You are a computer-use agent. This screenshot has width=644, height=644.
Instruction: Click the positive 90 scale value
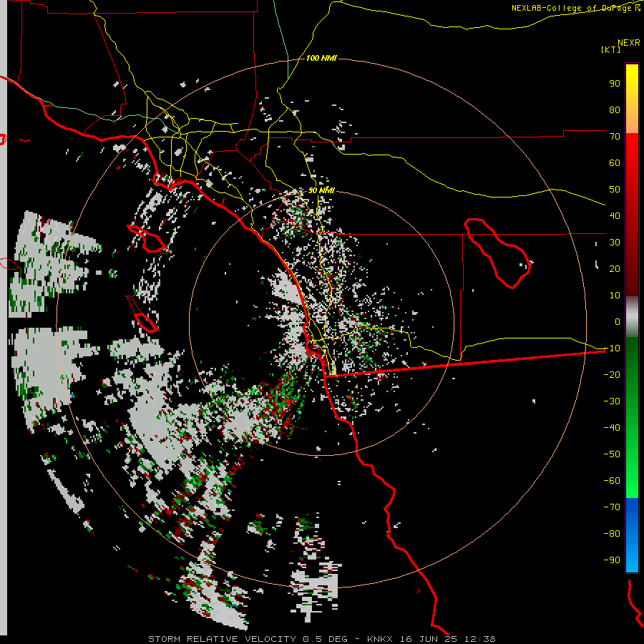pyautogui.click(x=615, y=84)
